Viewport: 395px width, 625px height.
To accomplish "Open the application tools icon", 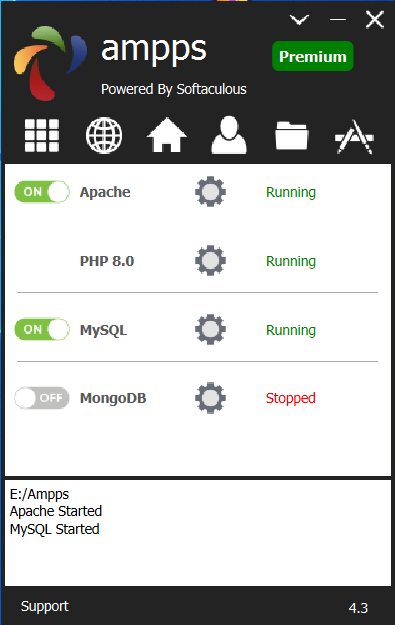I will (x=354, y=137).
